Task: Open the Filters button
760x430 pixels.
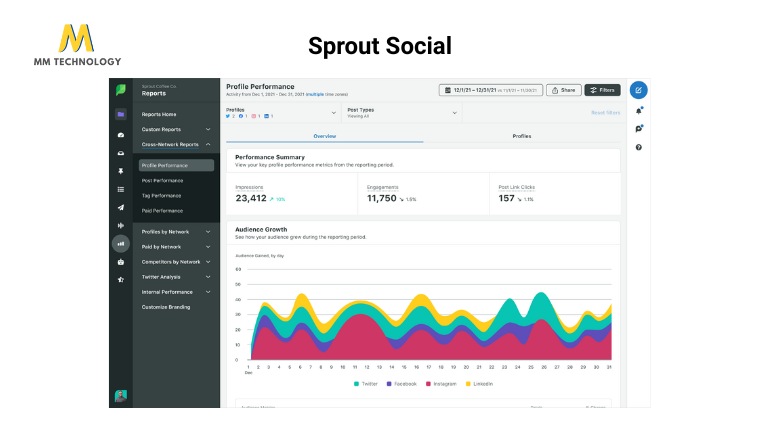Action: pyautogui.click(x=602, y=90)
